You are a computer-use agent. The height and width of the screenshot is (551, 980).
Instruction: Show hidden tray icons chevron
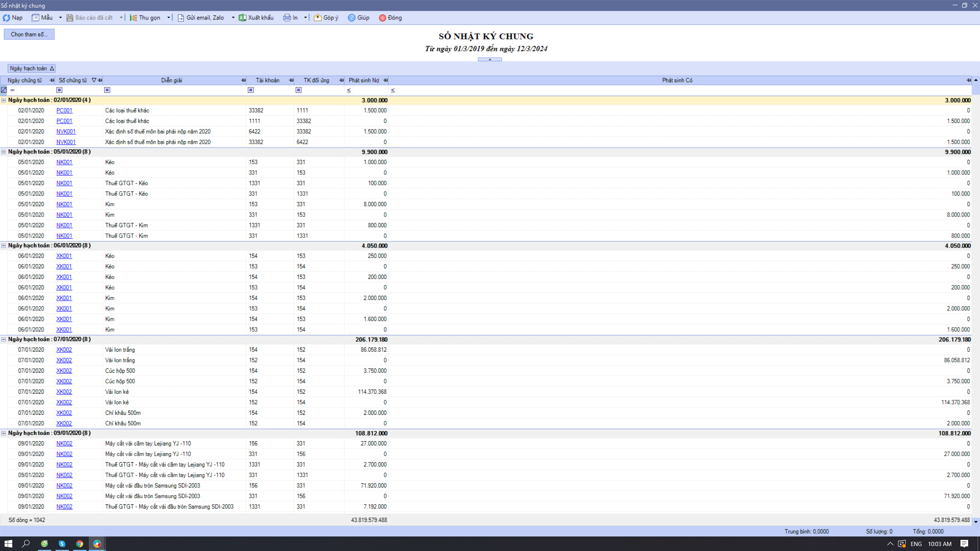tap(890, 544)
